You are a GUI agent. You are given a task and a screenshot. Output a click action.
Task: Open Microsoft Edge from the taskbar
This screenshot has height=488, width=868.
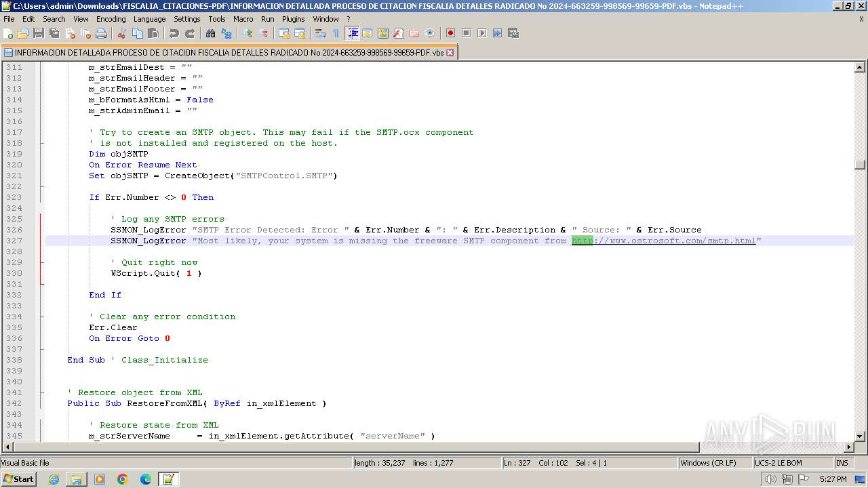(x=146, y=479)
